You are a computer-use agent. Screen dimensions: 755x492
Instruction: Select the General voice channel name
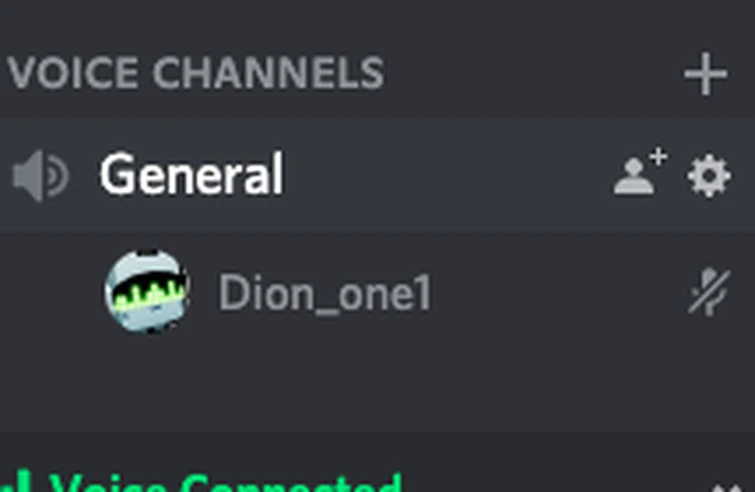coord(192,174)
